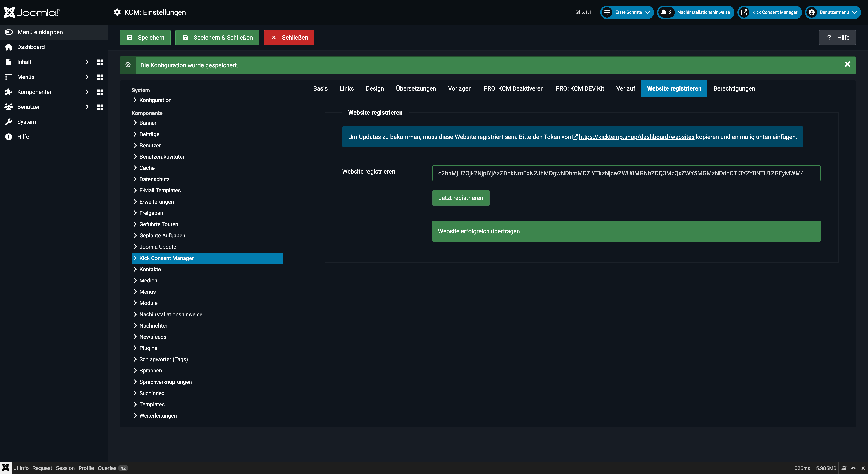Click the Inhalt file icon in sidebar
The height and width of the screenshot is (474, 868).
tap(9, 62)
